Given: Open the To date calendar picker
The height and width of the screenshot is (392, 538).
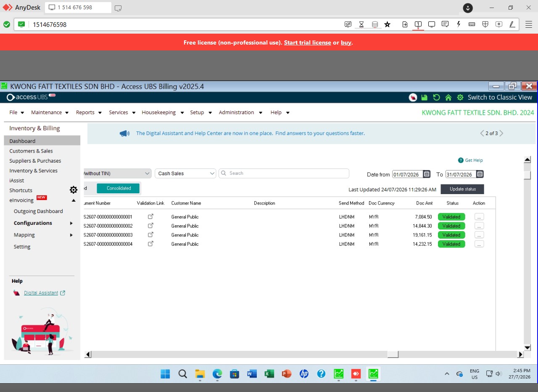Looking at the screenshot, I should coord(480,174).
